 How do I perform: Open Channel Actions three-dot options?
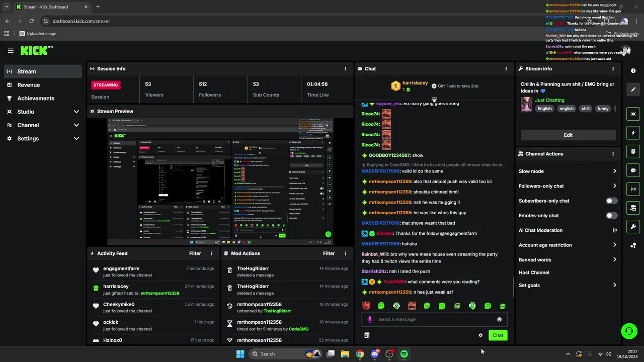click(613, 154)
